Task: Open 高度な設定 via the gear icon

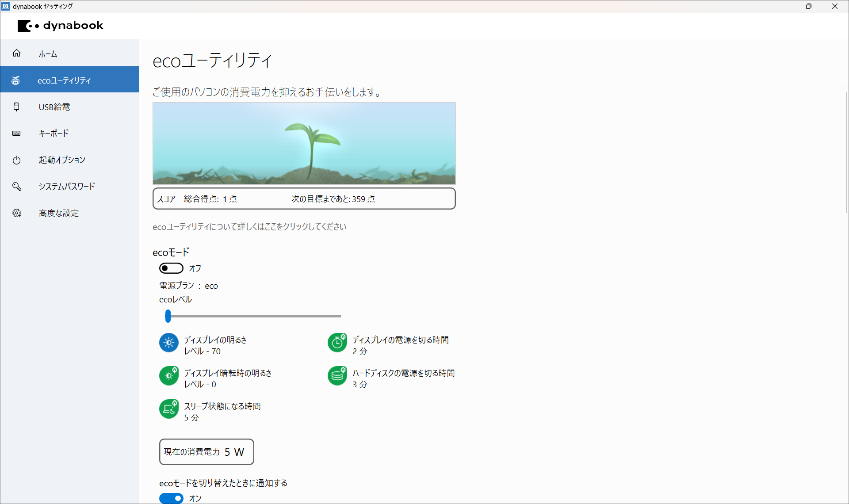Action: 16,213
